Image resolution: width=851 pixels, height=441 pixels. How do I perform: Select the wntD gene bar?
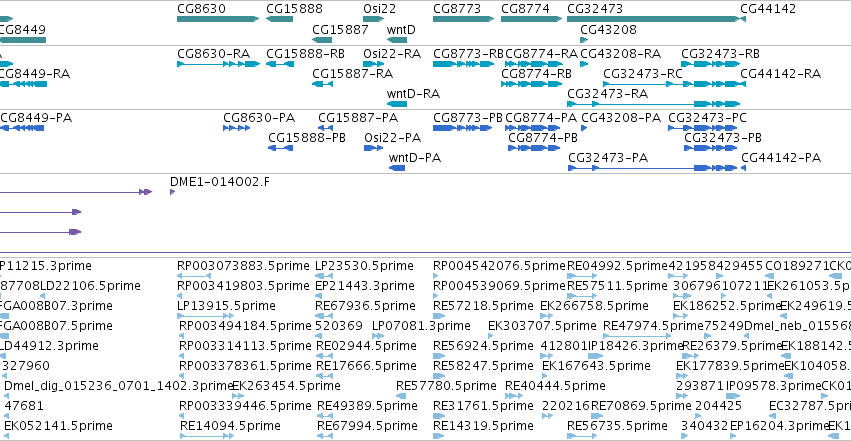(397, 40)
